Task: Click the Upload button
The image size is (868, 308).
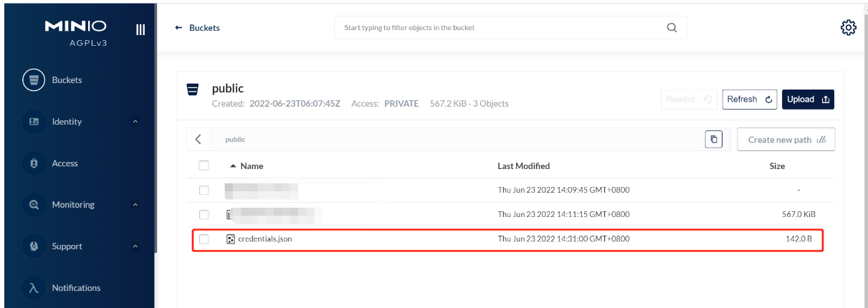Action: (808, 100)
